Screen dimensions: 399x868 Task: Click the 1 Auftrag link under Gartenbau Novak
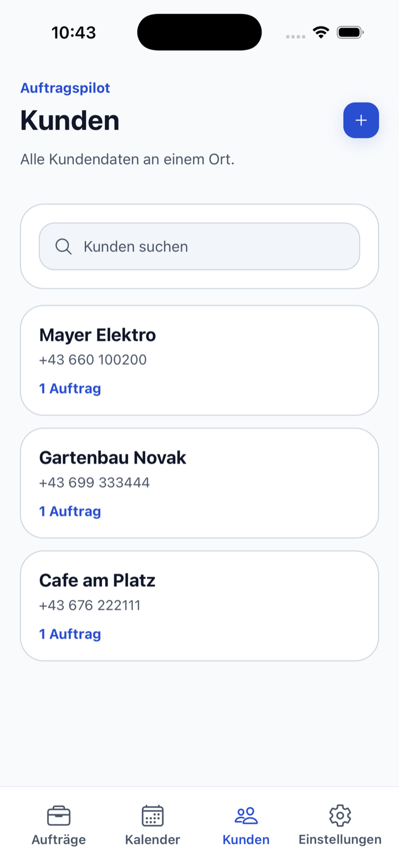point(70,511)
